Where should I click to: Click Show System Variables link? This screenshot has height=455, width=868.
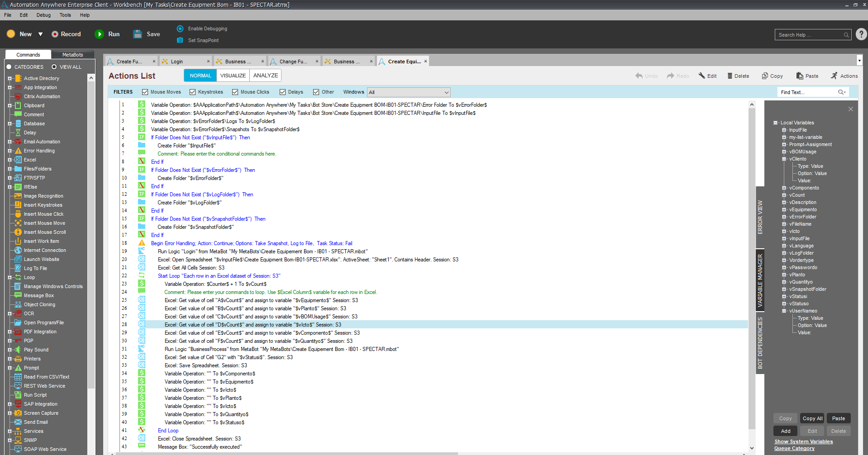coord(803,441)
